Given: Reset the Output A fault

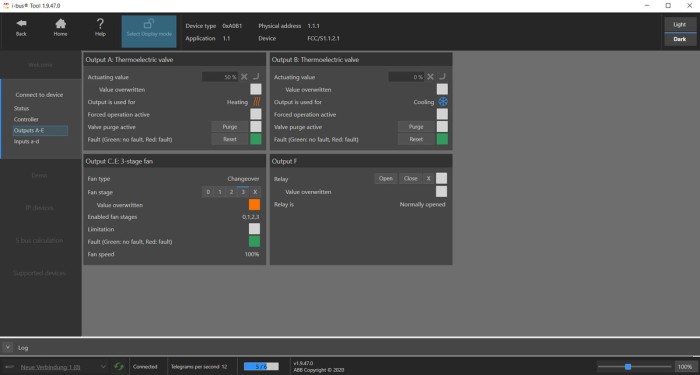Looking at the screenshot, I should point(229,139).
